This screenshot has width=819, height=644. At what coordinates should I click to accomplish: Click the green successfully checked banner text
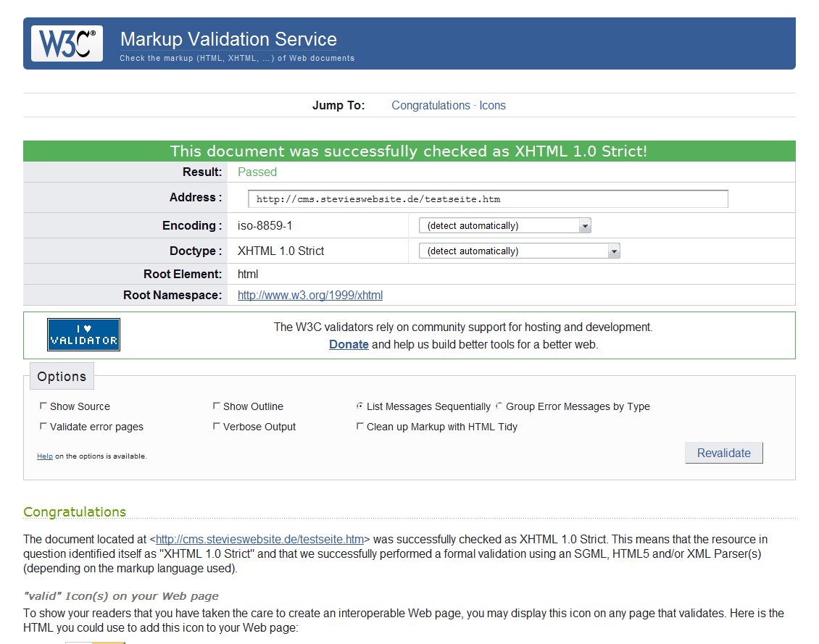tap(409, 151)
